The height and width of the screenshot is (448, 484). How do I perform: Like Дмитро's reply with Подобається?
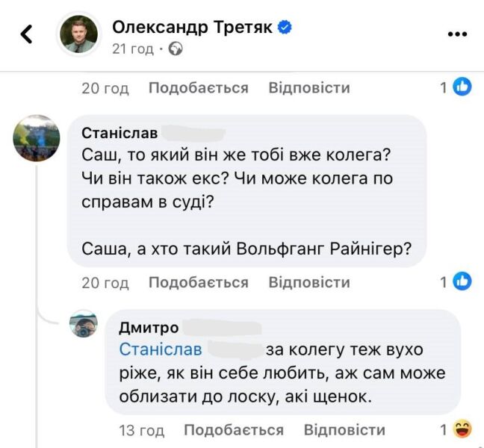click(x=234, y=430)
